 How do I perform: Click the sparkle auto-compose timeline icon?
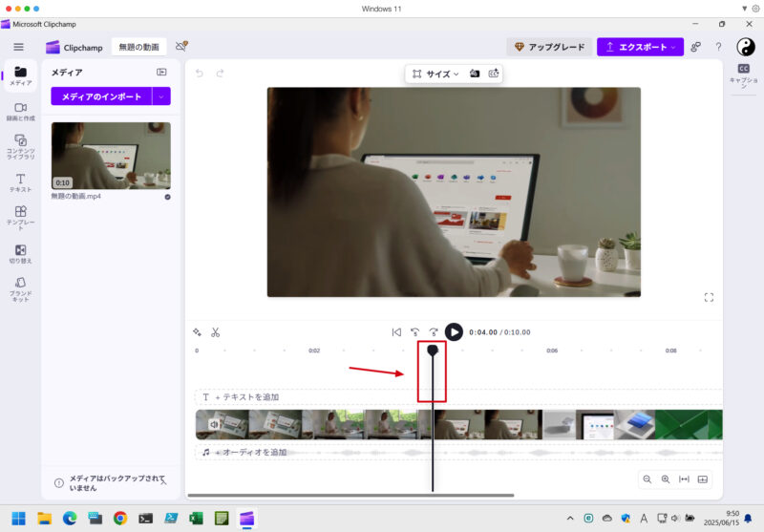[197, 332]
